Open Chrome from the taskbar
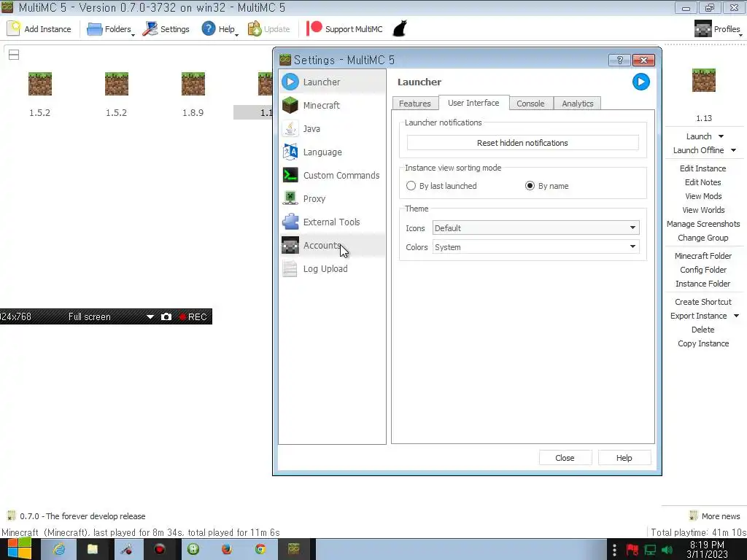 260,549
